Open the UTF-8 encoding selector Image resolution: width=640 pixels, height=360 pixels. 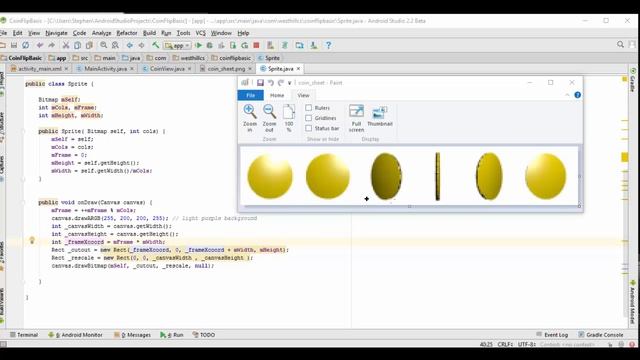pos(527,344)
